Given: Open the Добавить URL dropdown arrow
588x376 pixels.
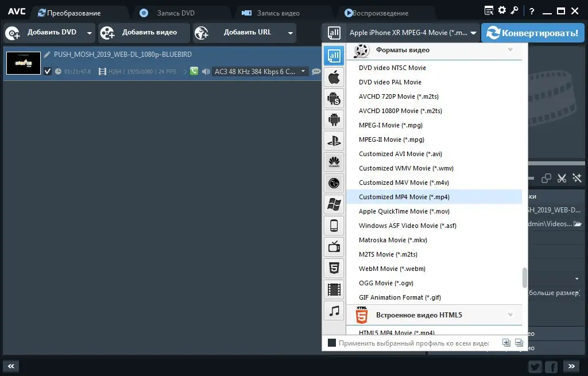Looking at the screenshot, I should 290,33.
